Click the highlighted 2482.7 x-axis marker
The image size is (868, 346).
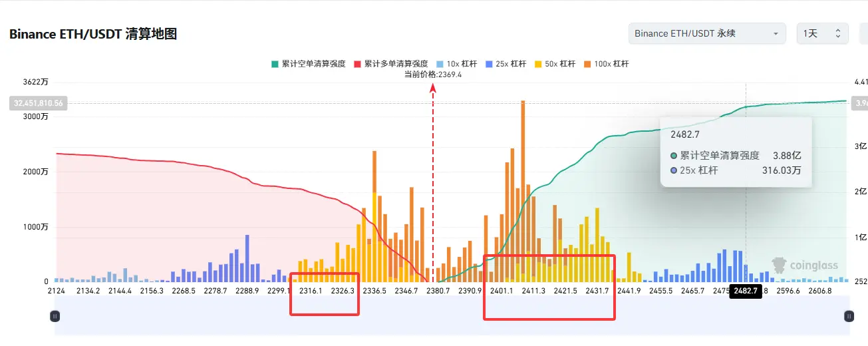[745, 291]
